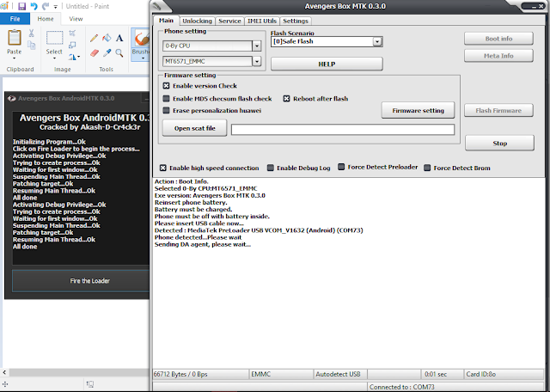Open the File menu in Paint

pyautogui.click(x=15, y=19)
